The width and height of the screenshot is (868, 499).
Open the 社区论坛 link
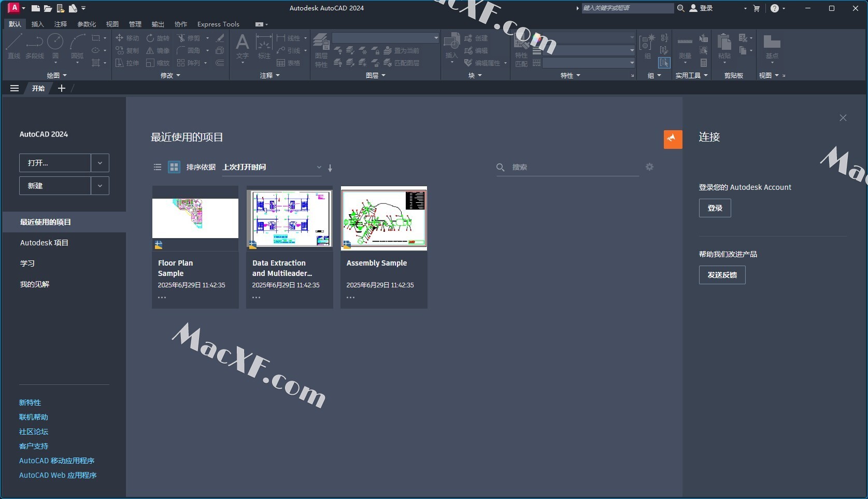(34, 432)
